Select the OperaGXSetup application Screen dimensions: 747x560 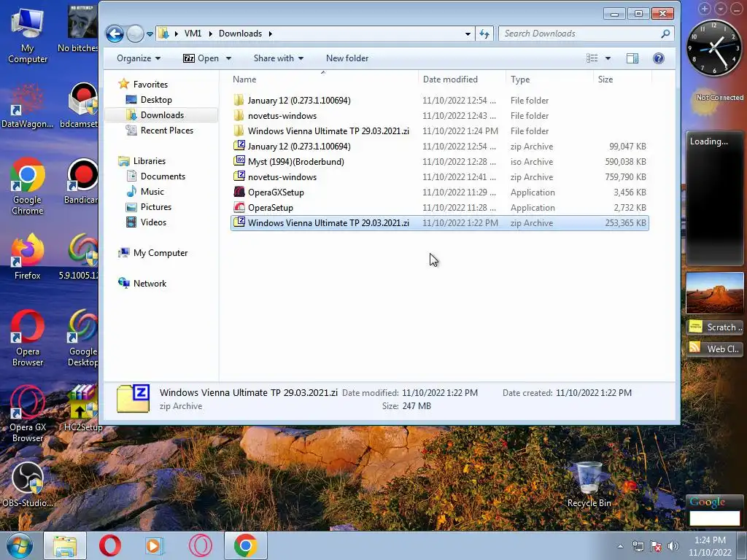coord(439,192)
